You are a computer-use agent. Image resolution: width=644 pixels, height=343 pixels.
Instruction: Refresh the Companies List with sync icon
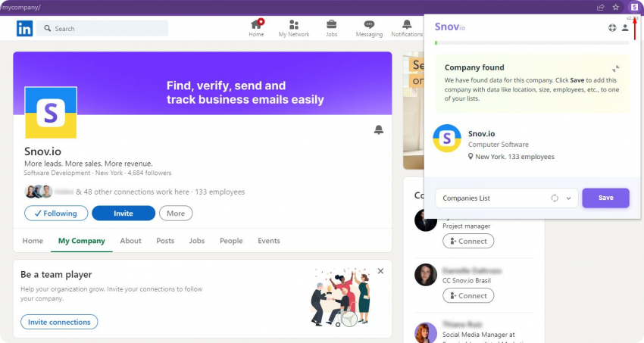[x=555, y=198]
